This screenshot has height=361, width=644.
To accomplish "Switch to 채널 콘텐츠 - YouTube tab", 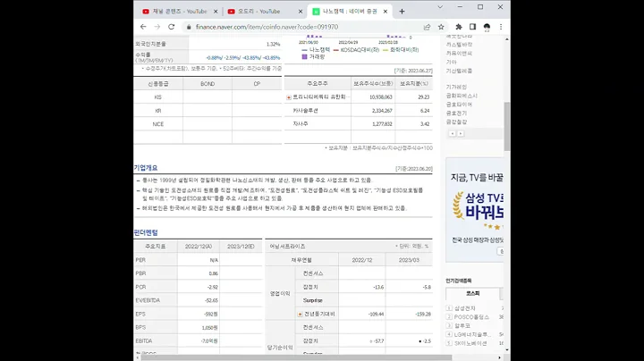I will [180, 12].
